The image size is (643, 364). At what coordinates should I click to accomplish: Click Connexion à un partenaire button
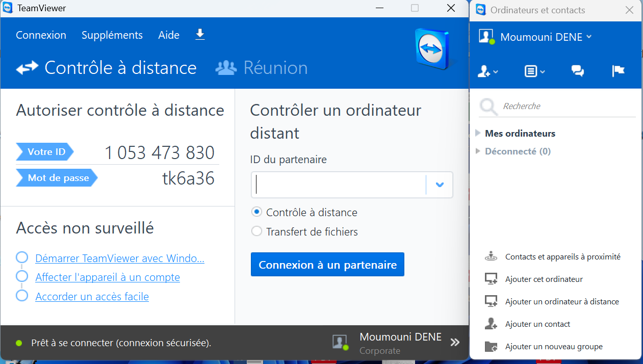(327, 265)
